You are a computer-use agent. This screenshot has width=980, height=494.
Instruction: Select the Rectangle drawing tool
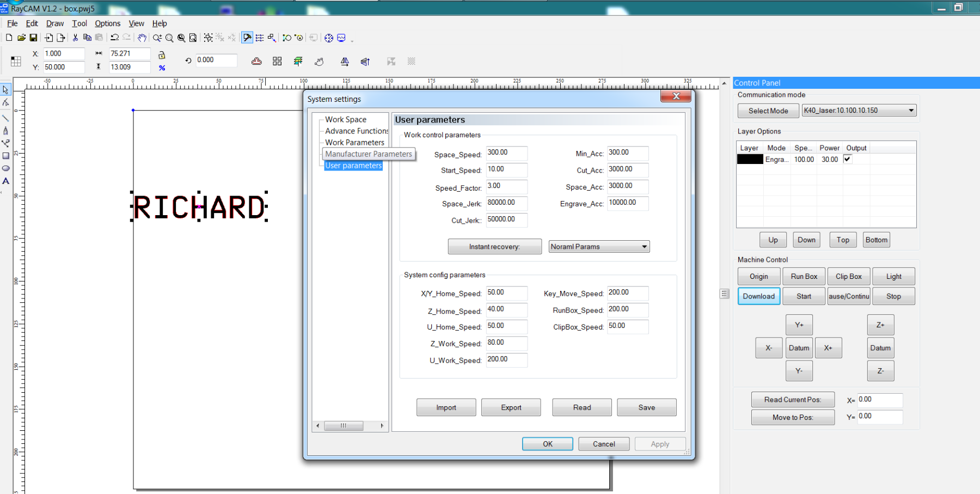(x=5, y=156)
